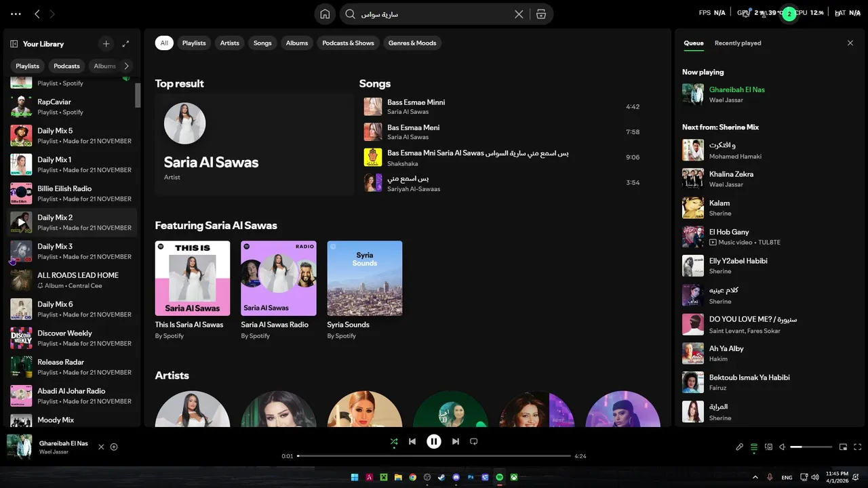Filter library by Playlists
Screen dimensions: 868x488
[x=28, y=66]
